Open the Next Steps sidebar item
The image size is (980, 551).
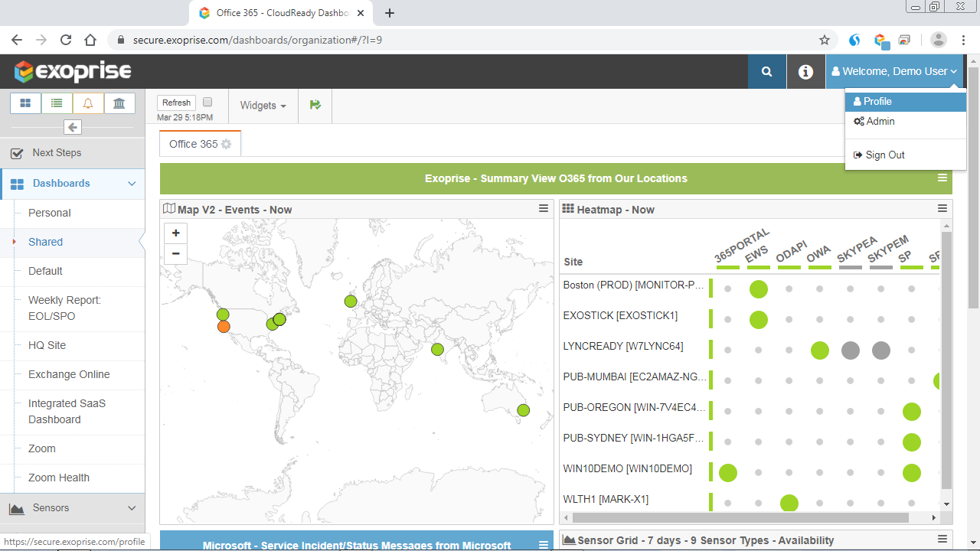pyautogui.click(x=73, y=153)
